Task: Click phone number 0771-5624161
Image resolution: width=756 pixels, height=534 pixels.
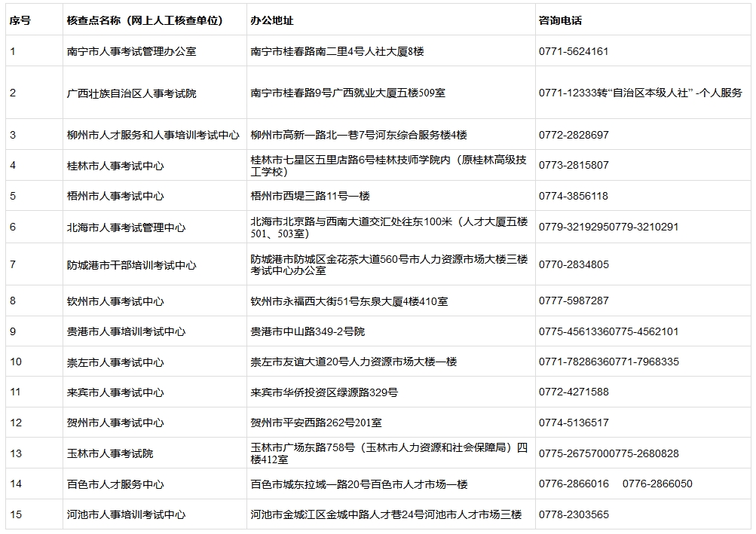Action: click(x=574, y=51)
